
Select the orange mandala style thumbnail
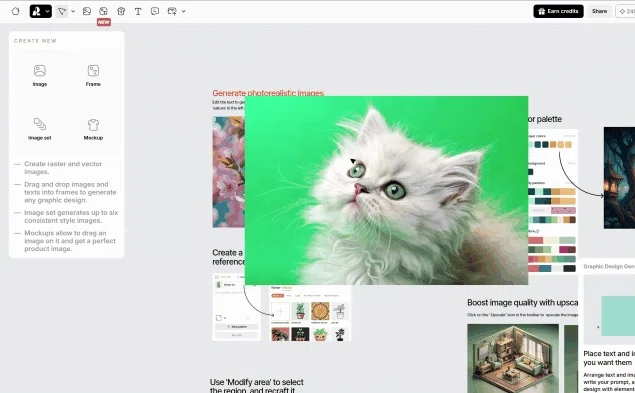(320, 312)
